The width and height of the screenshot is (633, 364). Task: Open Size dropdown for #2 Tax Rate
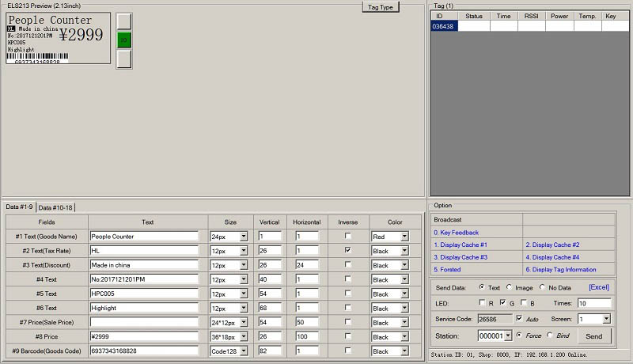244,251
